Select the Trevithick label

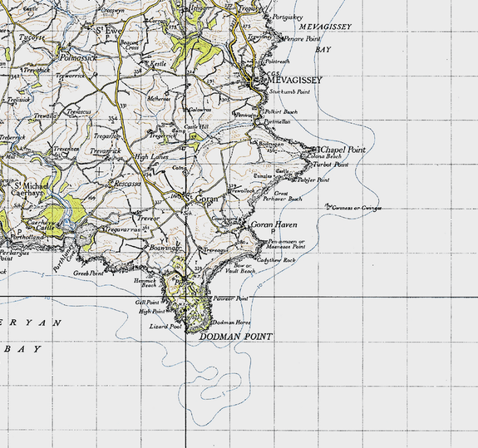click(x=37, y=70)
